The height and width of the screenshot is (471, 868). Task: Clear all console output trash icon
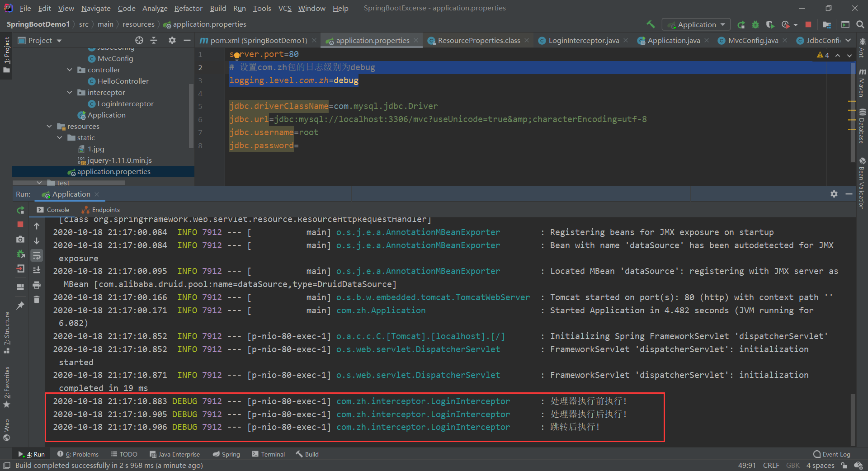coord(37,299)
